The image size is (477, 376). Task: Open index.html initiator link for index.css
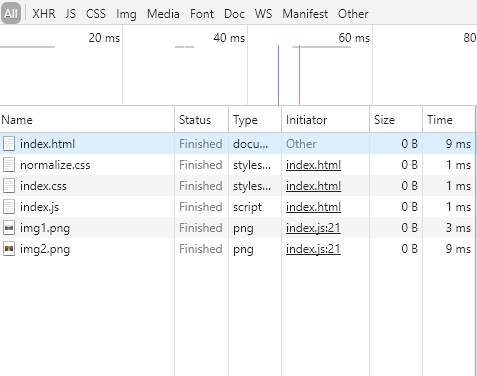(313, 186)
